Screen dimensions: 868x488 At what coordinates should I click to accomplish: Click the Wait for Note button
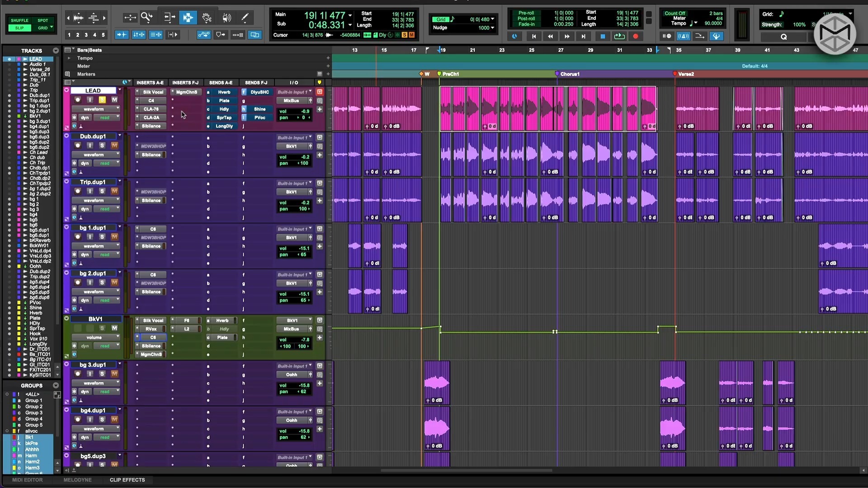point(667,36)
